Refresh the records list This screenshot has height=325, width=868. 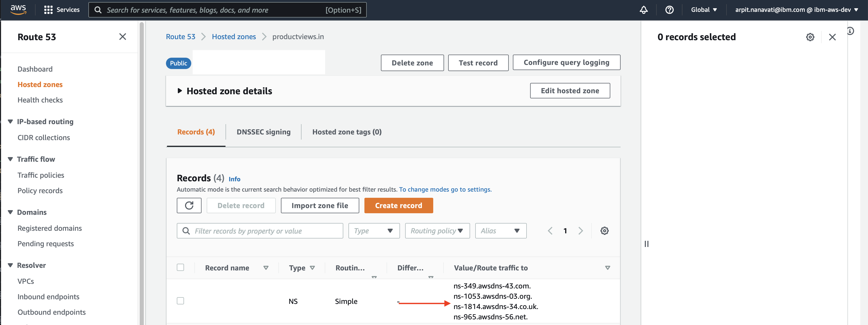coord(189,206)
